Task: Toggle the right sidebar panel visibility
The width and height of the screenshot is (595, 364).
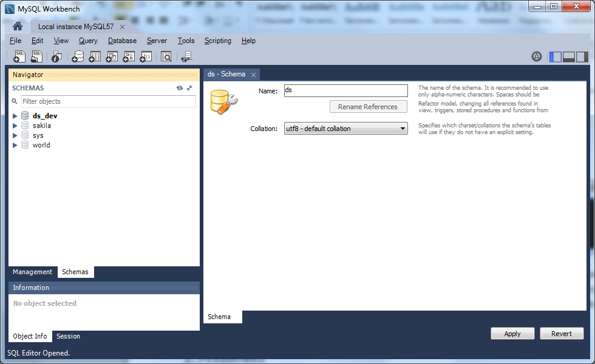Action: (582, 57)
